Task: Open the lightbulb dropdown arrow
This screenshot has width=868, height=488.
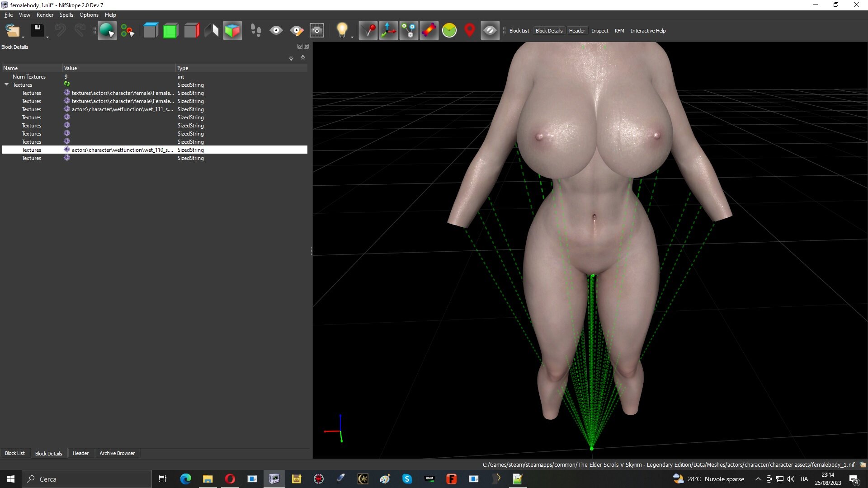Action: 352,37
